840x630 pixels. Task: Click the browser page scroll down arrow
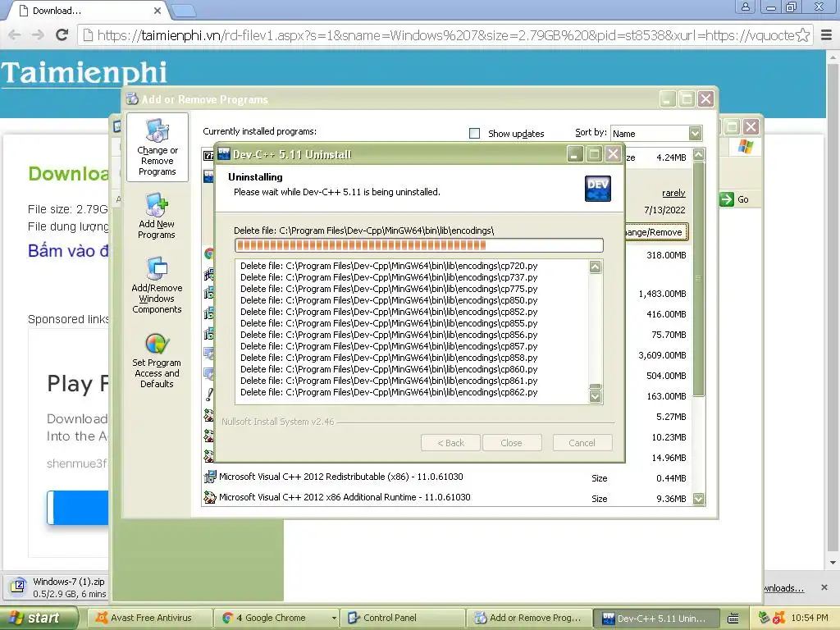833,563
